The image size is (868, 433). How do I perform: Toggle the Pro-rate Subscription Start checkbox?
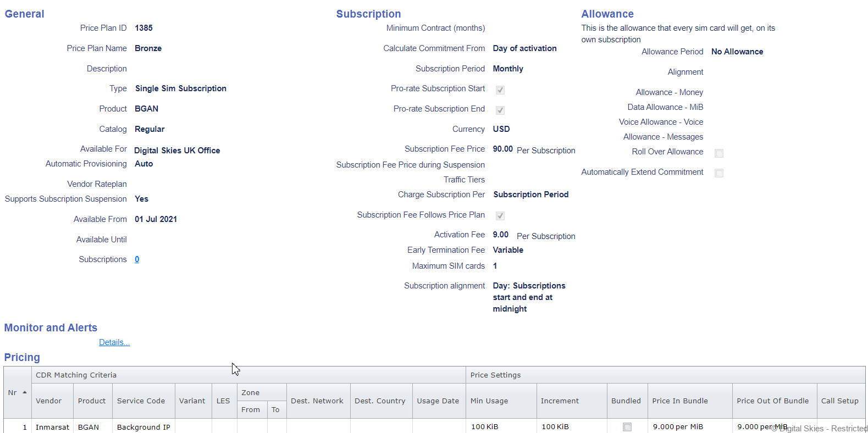(x=500, y=90)
